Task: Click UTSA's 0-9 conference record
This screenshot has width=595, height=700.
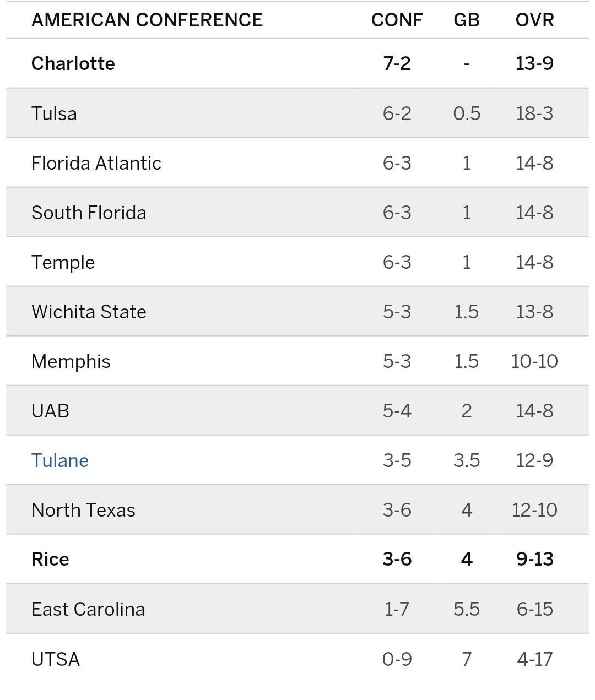Action: click(397, 659)
